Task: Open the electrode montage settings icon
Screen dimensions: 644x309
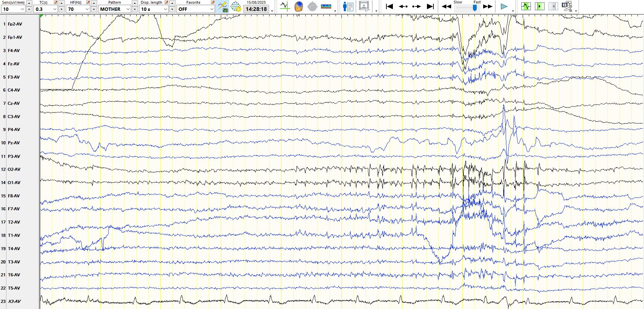Action: coord(236,6)
